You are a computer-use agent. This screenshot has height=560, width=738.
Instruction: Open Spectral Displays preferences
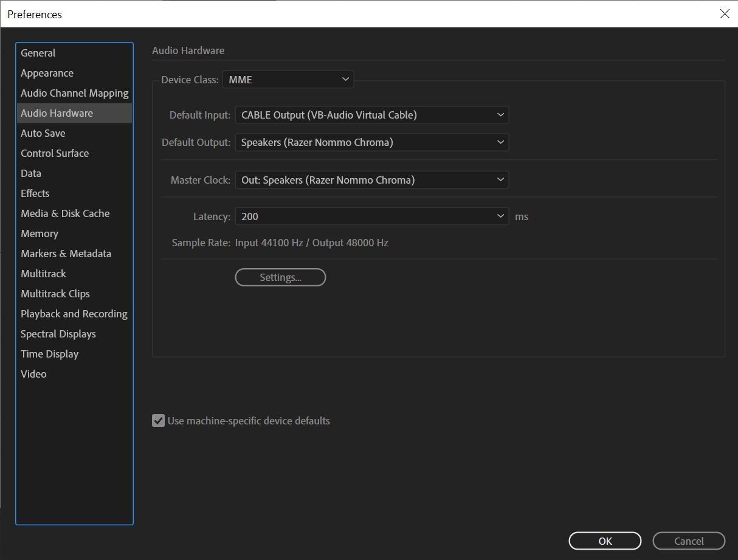tap(74, 334)
